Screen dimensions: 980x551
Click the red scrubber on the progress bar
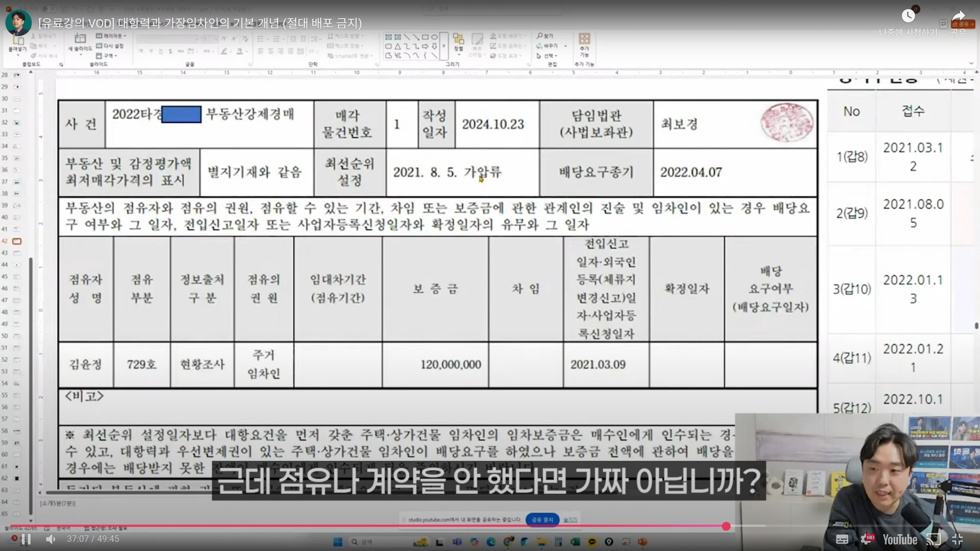[726, 526]
